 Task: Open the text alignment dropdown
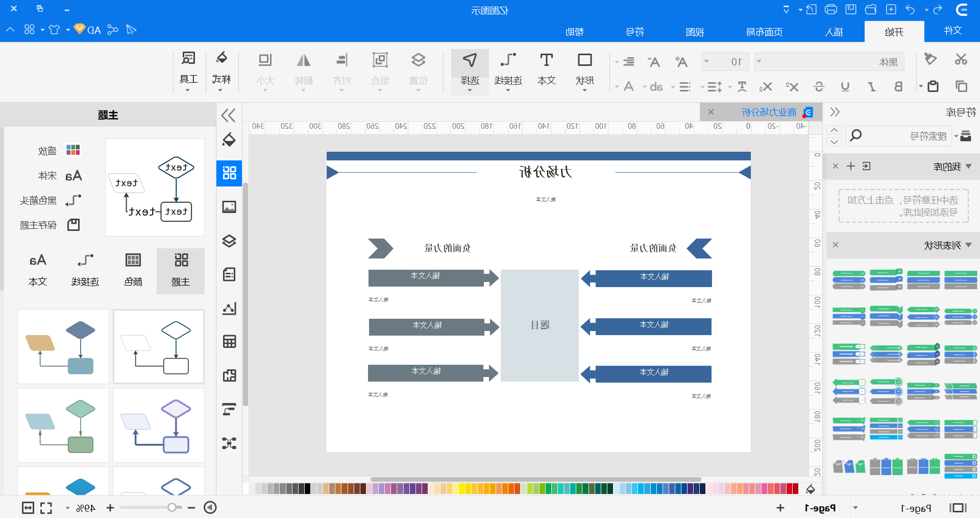pyautogui.click(x=617, y=62)
